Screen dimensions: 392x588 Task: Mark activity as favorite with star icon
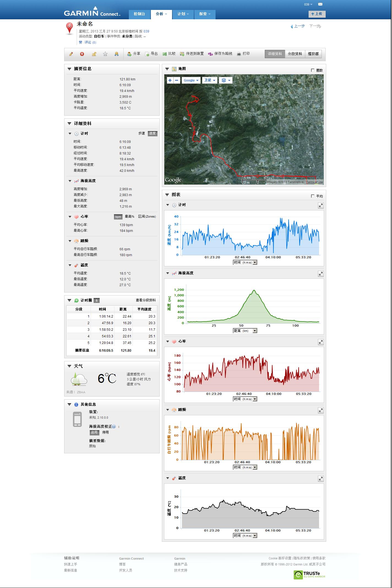[105, 54]
